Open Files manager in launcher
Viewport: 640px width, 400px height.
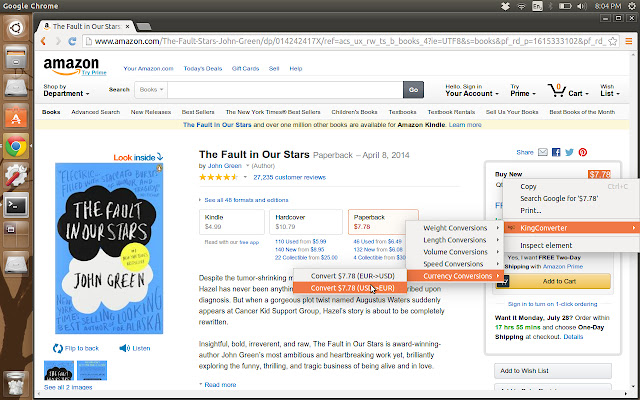coord(16,57)
